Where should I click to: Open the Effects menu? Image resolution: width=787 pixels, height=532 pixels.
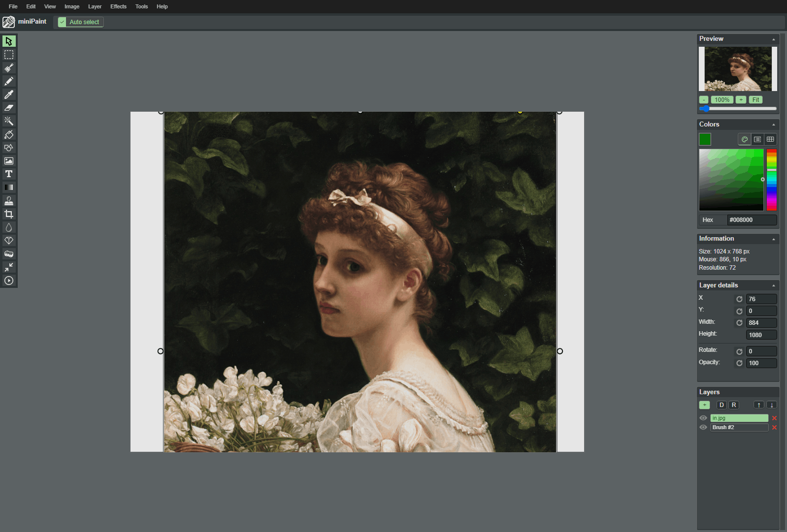point(118,6)
